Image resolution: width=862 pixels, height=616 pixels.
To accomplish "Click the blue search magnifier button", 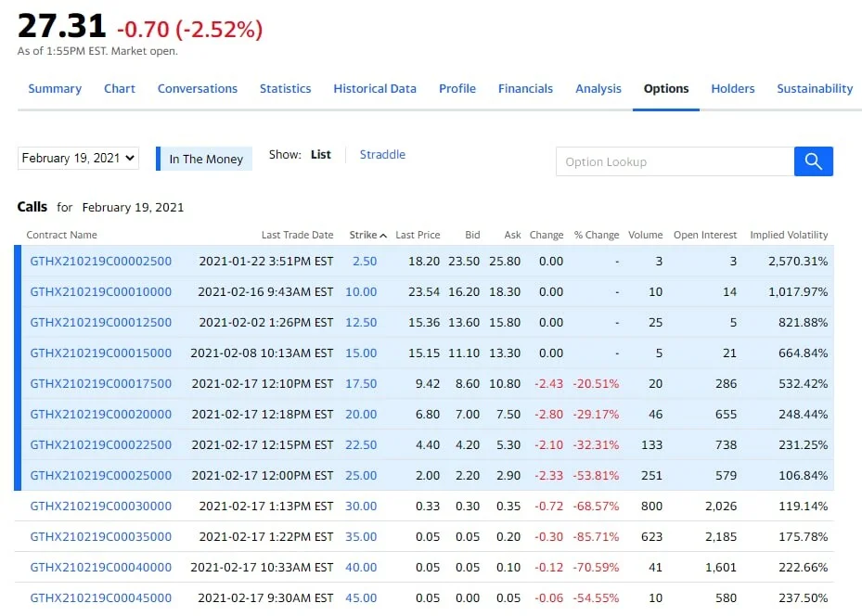I will (813, 161).
